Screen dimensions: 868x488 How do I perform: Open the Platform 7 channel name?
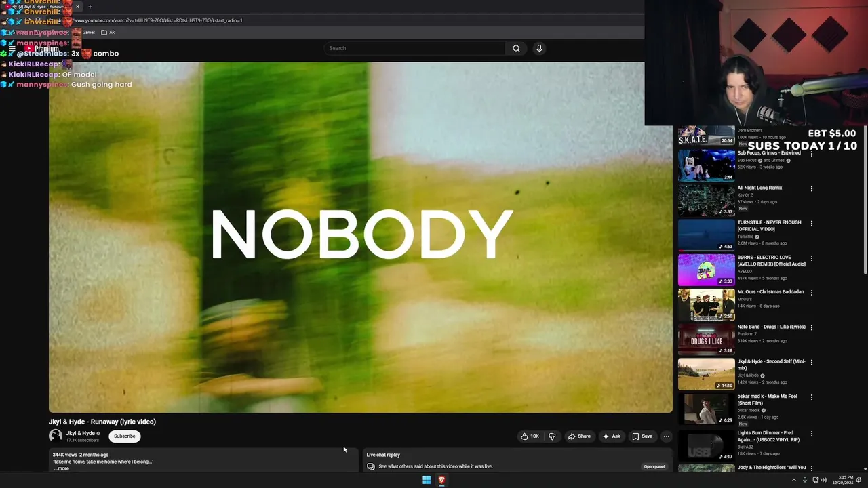[747, 334]
